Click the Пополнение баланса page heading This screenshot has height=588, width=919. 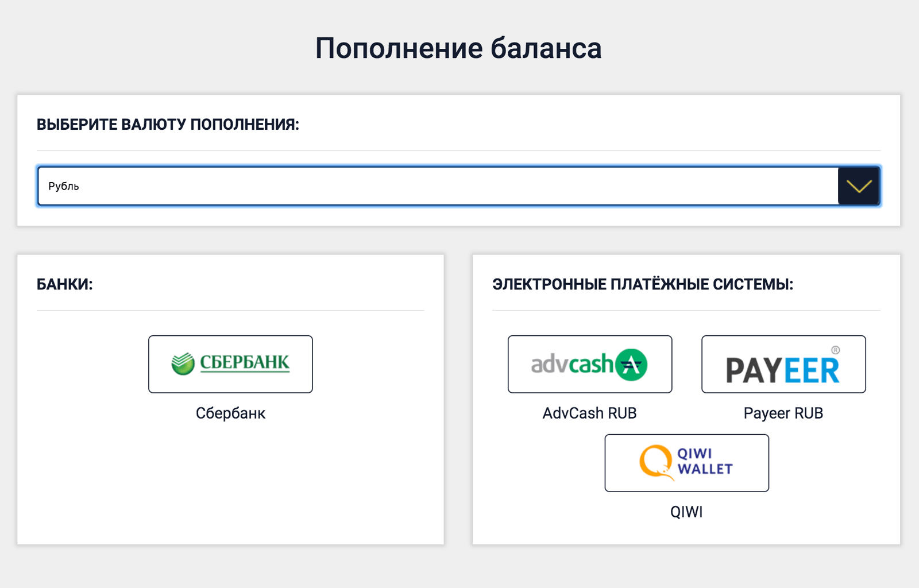tap(458, 48)
